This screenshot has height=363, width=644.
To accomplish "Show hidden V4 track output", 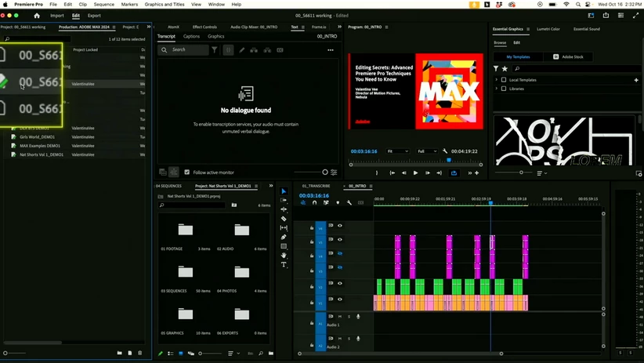I will pos(340,253).
